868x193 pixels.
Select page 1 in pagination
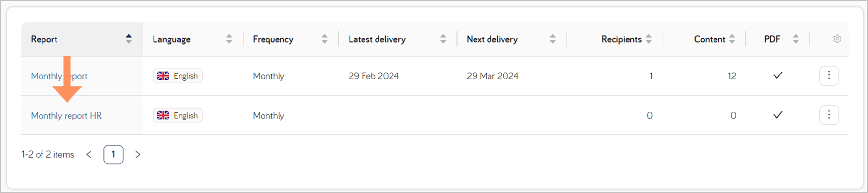113,154
